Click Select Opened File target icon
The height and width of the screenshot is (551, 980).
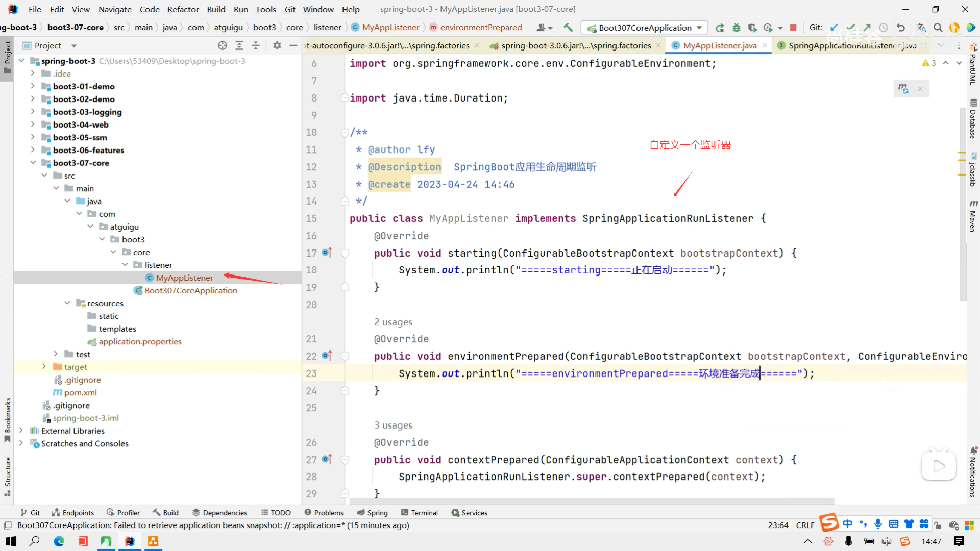[223, 45]
